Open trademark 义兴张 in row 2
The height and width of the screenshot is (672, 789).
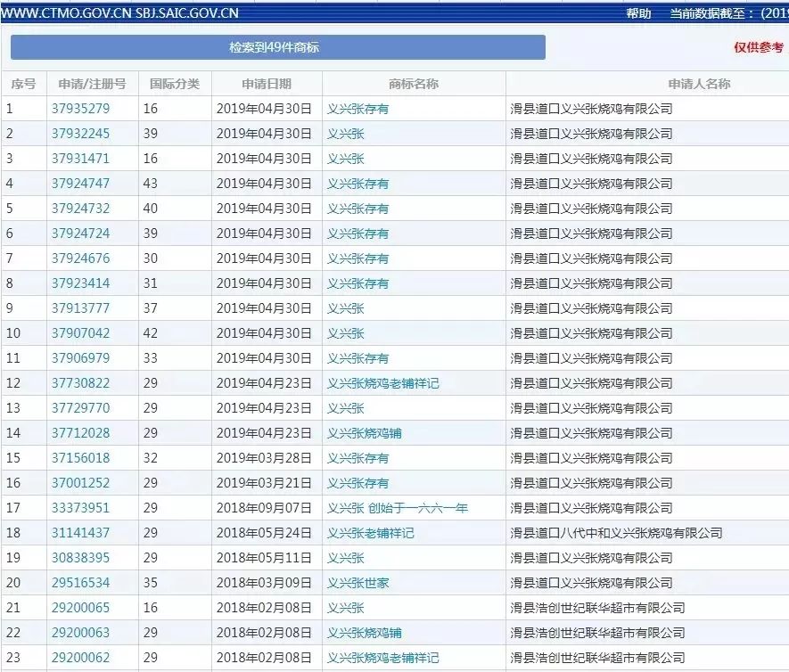(x=345, y=134)
